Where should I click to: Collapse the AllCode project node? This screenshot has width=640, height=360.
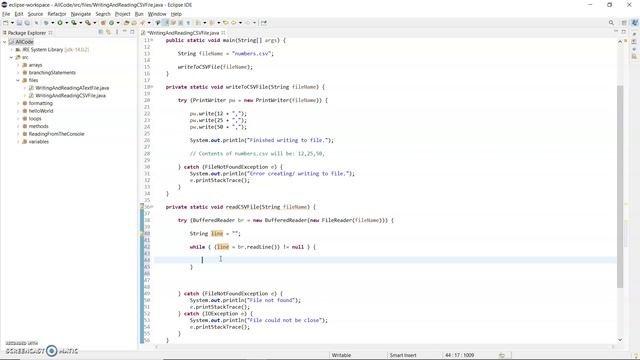pos(4,42)
